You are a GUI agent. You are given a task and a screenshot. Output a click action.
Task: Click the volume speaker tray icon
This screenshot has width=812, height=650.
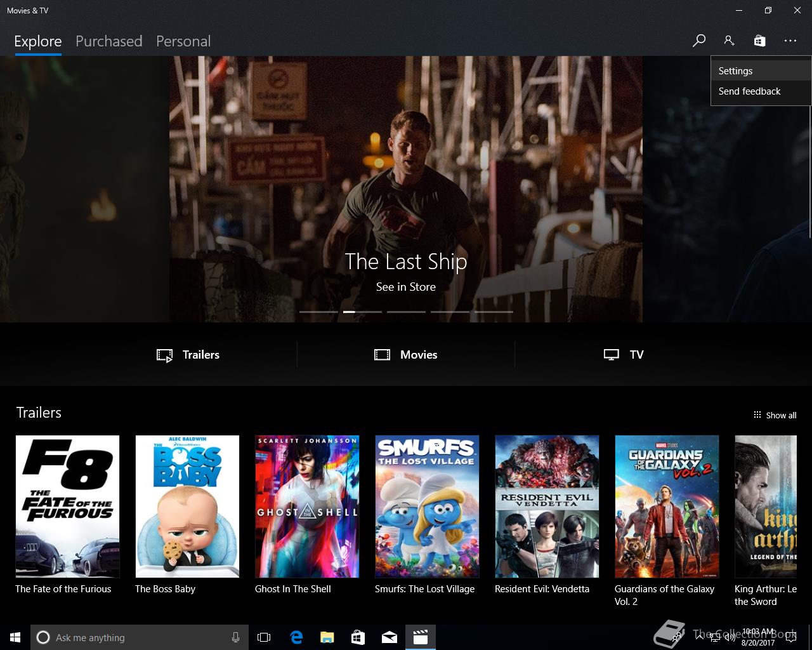pyautogui.click(x=730, y=638)
